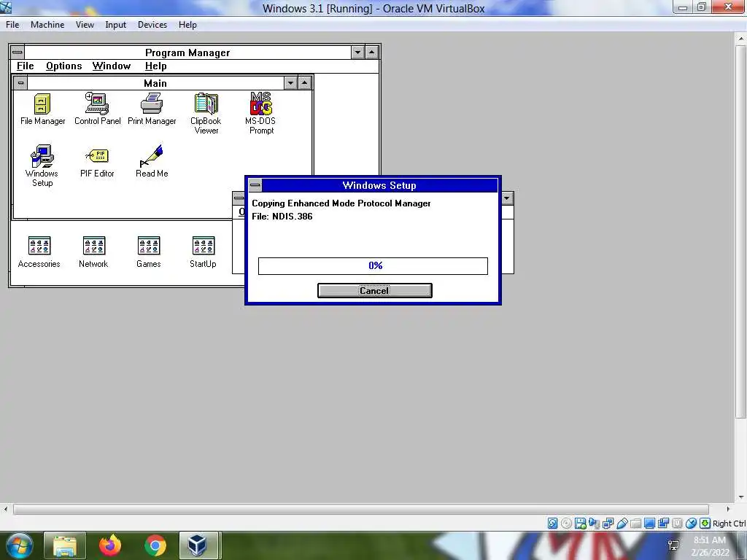
Task: Select the Windows Setup program icon
Action: tap(42, 166)
